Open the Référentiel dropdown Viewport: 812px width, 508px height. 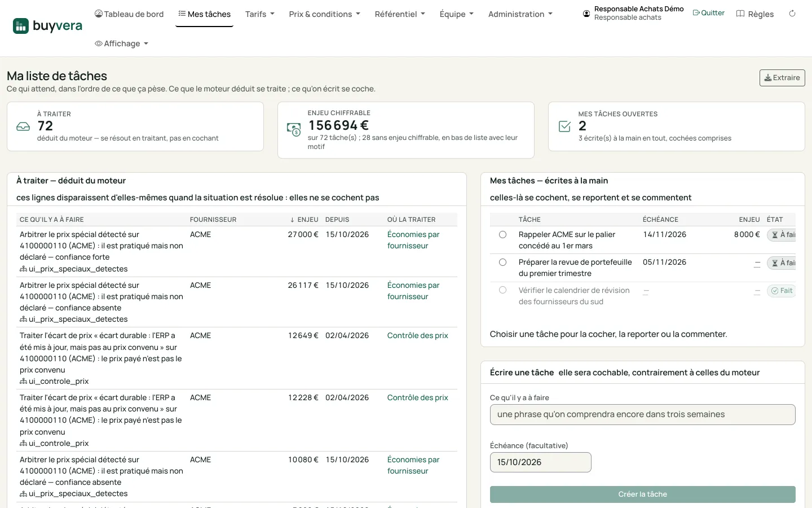pos(400,14)
